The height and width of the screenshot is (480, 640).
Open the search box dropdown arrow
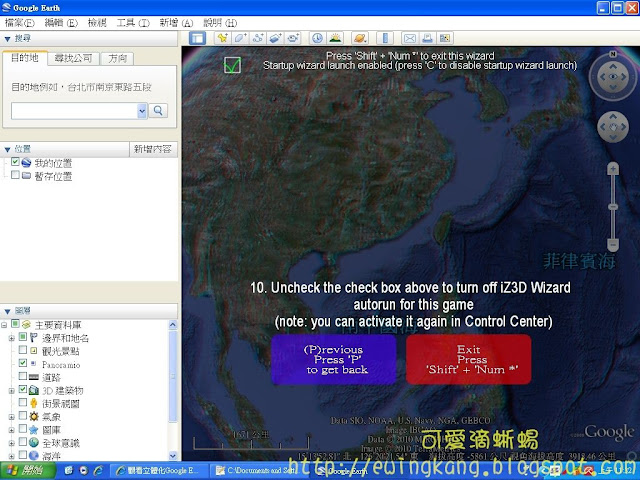click(142, 111)
